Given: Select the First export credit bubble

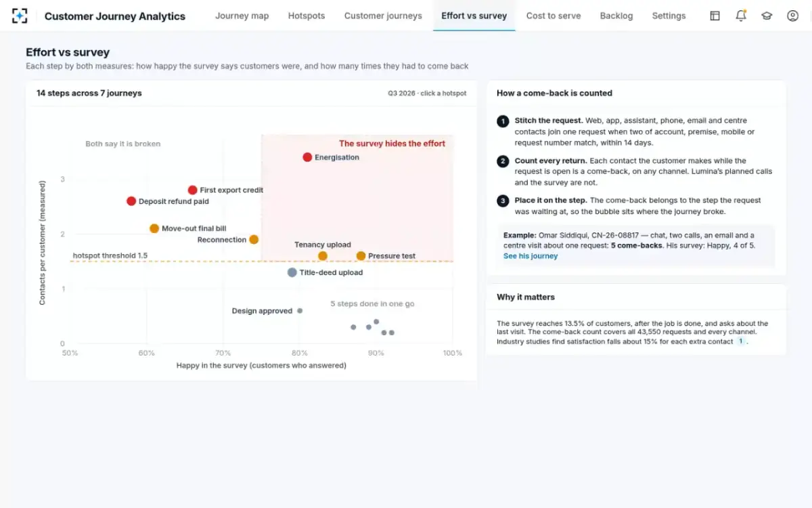Looking at the screenshot, I should click(193, 190).
